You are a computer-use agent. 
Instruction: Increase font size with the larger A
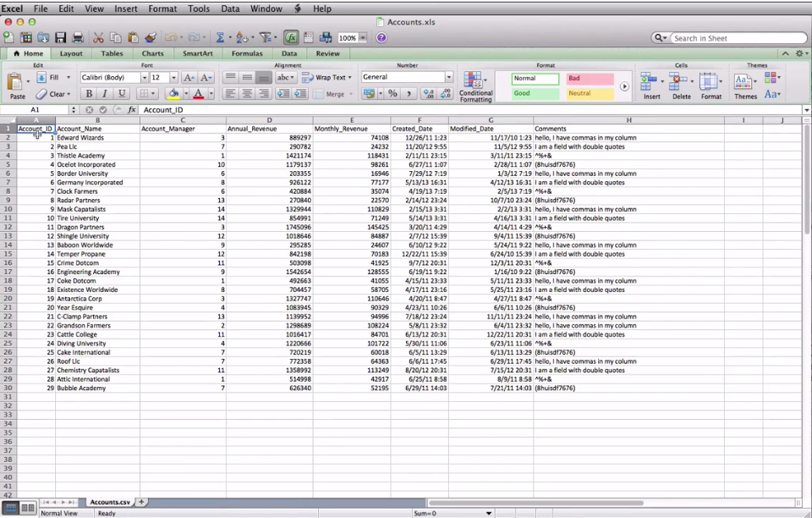(x=189, y=78)
